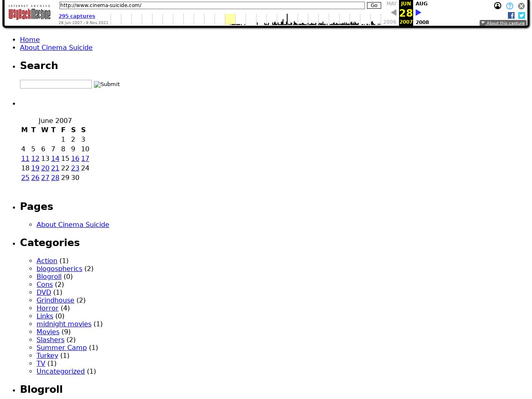This screenshot has width=532, height=399.
Task: Go to next capture arrow
Action: click(419, 13)
